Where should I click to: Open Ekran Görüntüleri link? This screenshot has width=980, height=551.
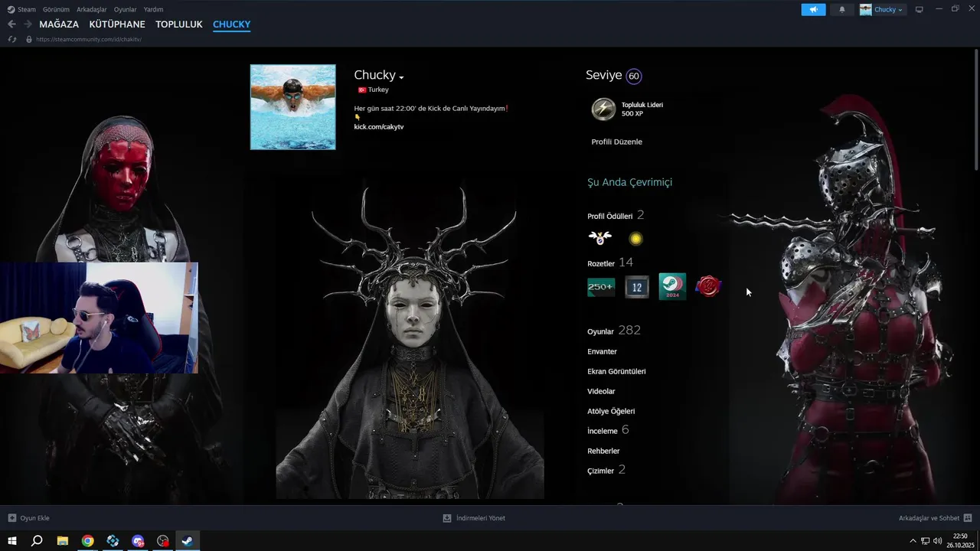[x=616, y=371]
